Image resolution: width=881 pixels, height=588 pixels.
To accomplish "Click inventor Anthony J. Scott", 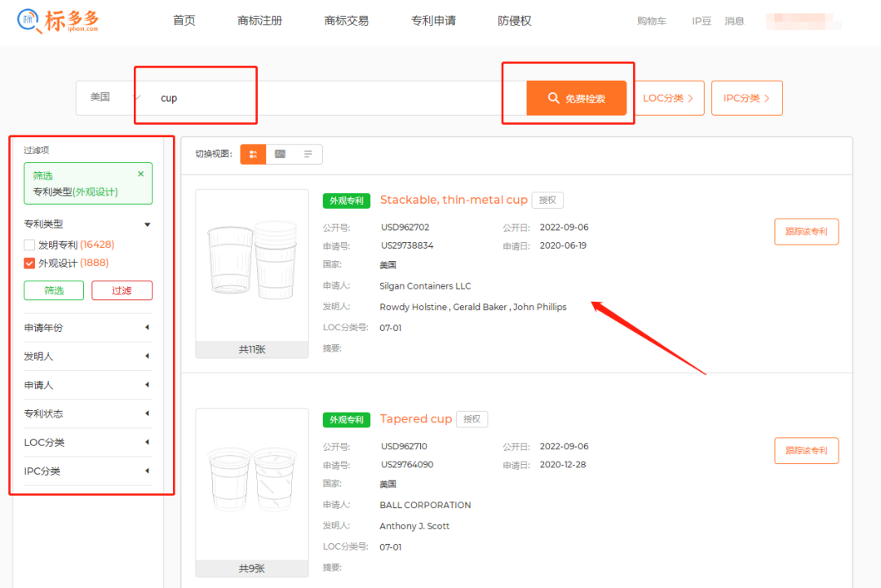I will pos(414,526).
